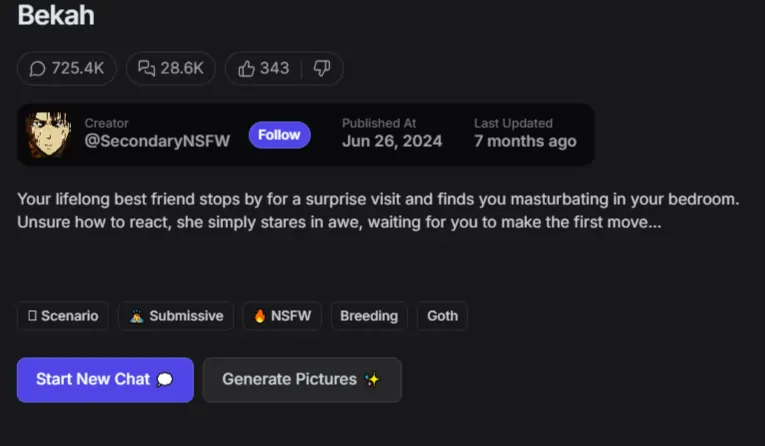Open the @SecondaryNSFW creator profile link

[157, 142]
